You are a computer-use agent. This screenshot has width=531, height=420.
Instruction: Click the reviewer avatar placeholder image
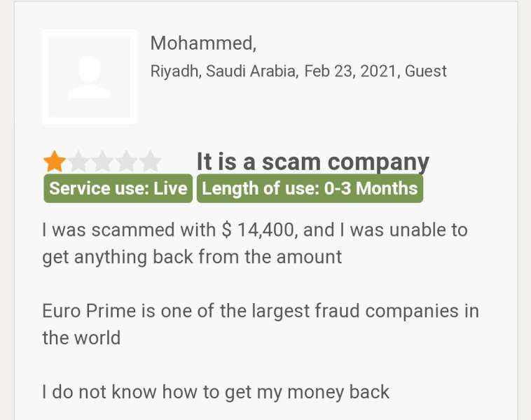(x=89, y=76)
